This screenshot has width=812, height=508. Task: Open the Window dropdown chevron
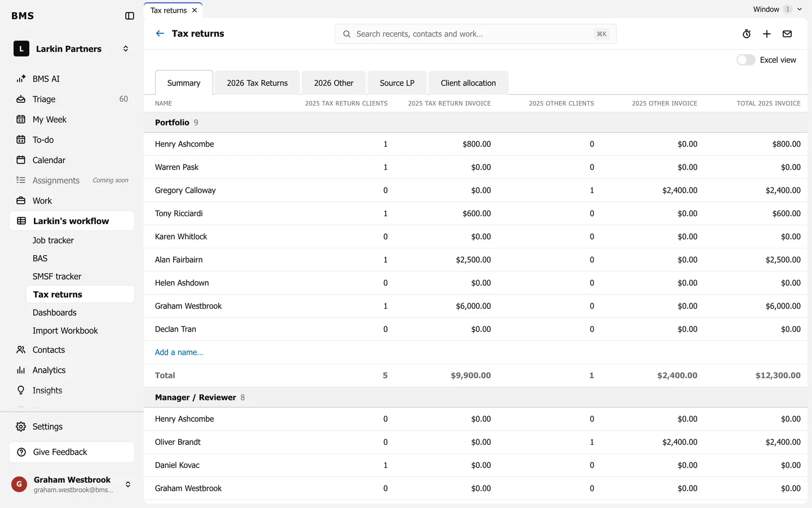tap(800, 9)
